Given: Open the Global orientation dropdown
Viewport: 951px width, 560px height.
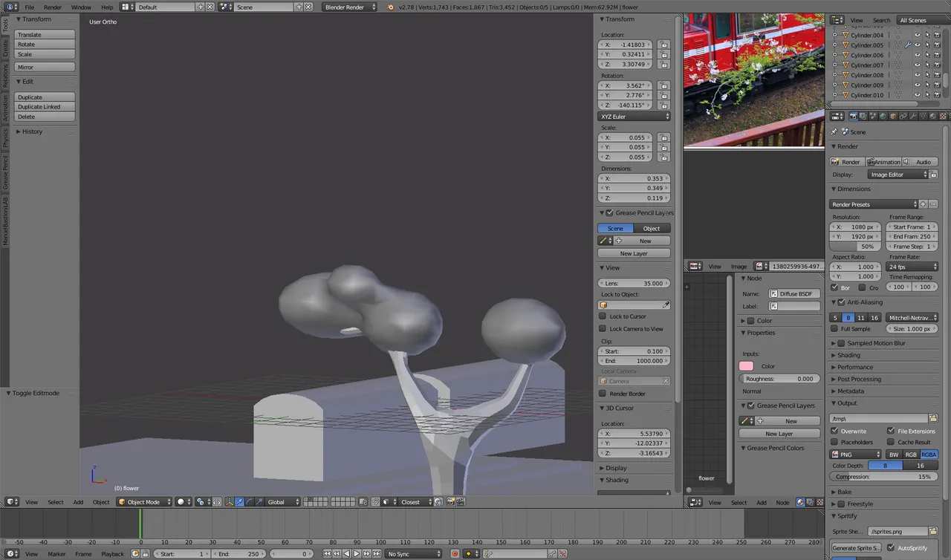Looking at the screenshot, I should coord(282,502).
